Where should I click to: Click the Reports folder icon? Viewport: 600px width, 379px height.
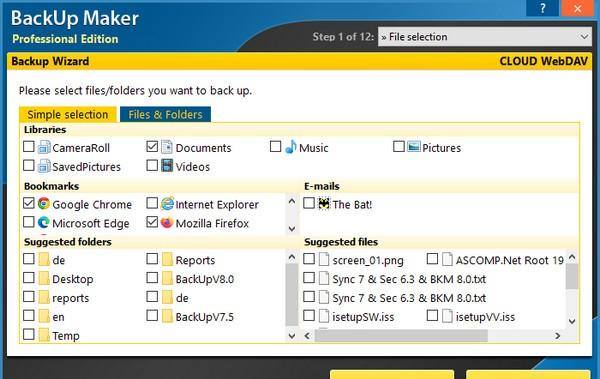tap(167, 260)
